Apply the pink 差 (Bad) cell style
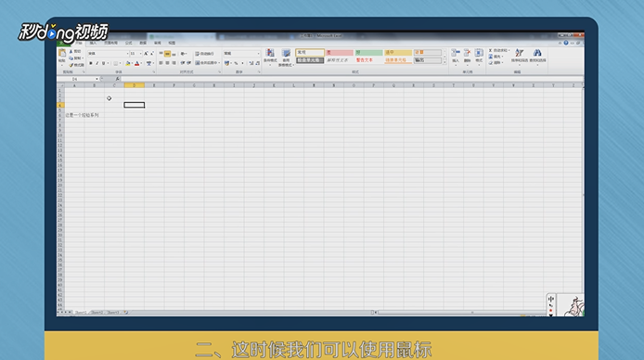Viewport: 644px width, 360px height. tap(340, 52)
